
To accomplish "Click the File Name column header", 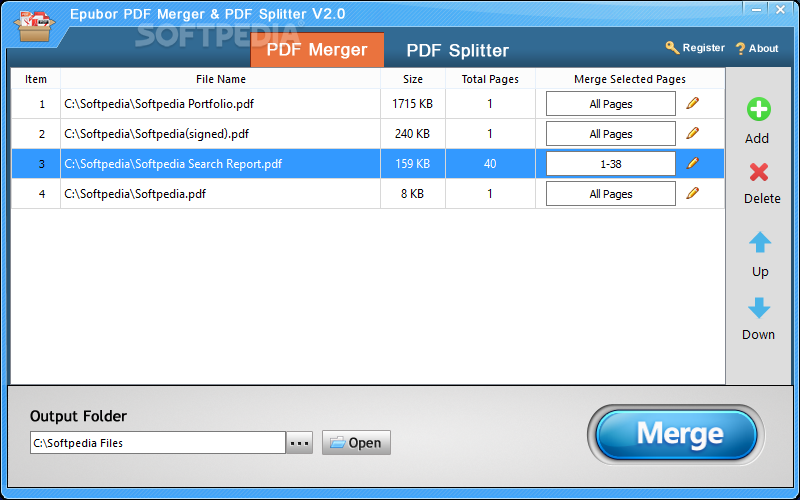I will (220, 79).
